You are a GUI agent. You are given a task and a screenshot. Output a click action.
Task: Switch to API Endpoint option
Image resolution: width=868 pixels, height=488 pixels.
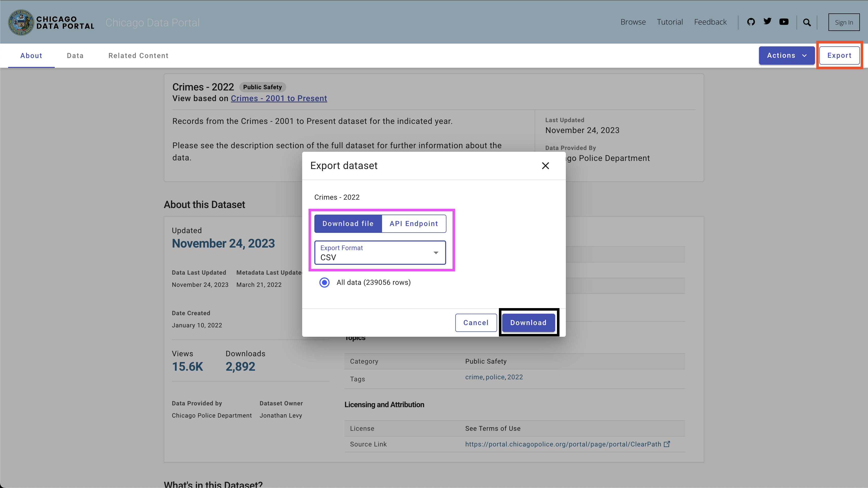[x=413, y=224]
